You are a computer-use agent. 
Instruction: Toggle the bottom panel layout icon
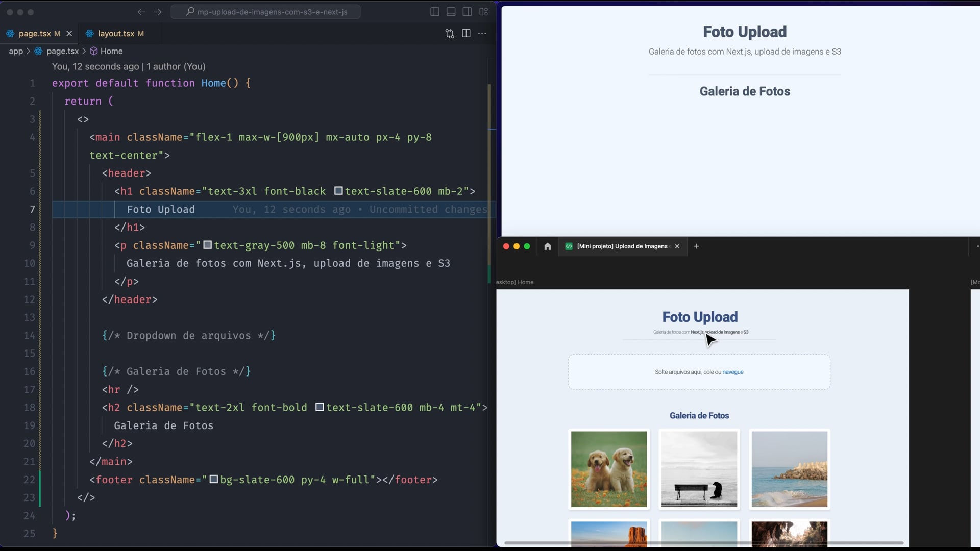click(x=451, y=12)
